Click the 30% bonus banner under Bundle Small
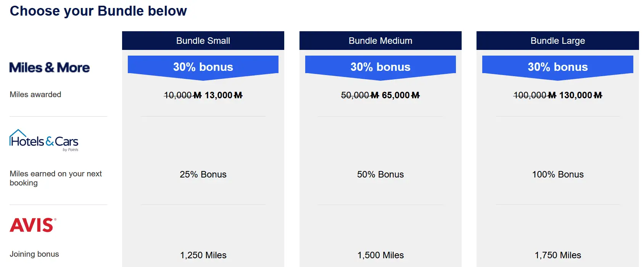Viewport: 644px width, 267px height. coord(203,67)
